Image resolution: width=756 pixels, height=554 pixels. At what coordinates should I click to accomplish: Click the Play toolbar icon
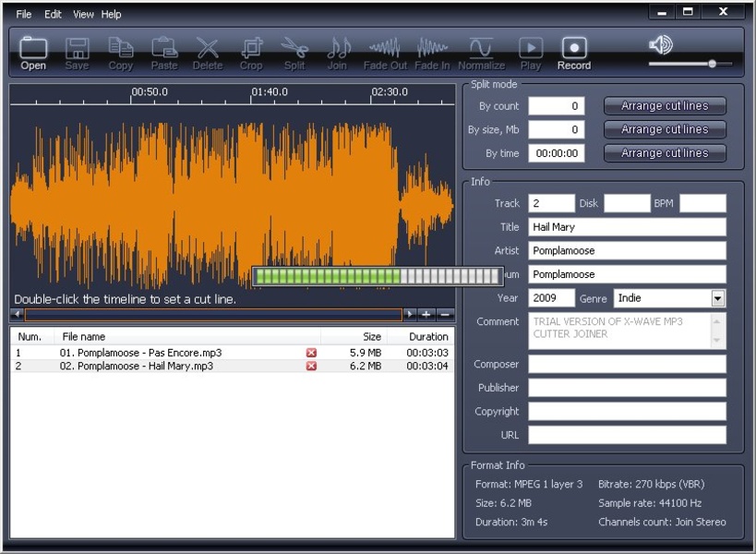click(x=531, y=48)
